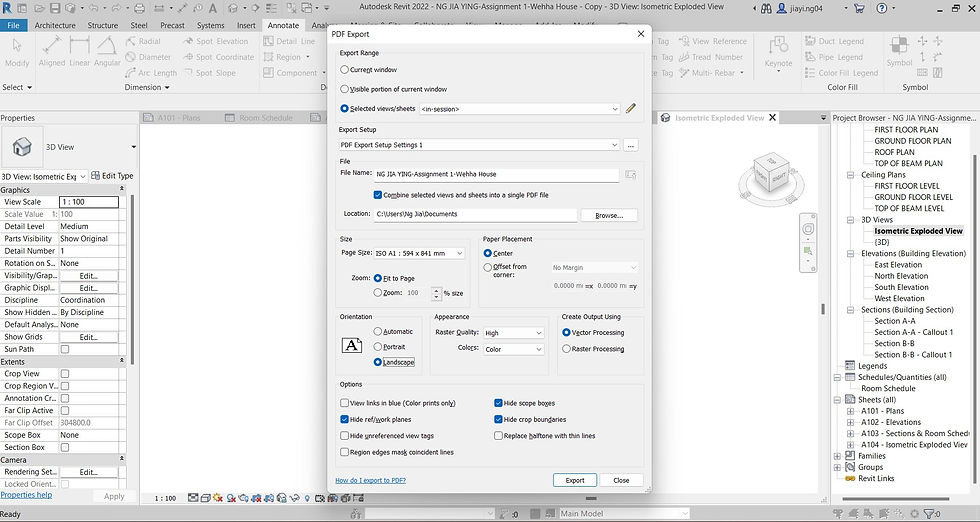This screenshot has width=980, height=522.
Task: Select Automatic orientation option
Action: 378,331
